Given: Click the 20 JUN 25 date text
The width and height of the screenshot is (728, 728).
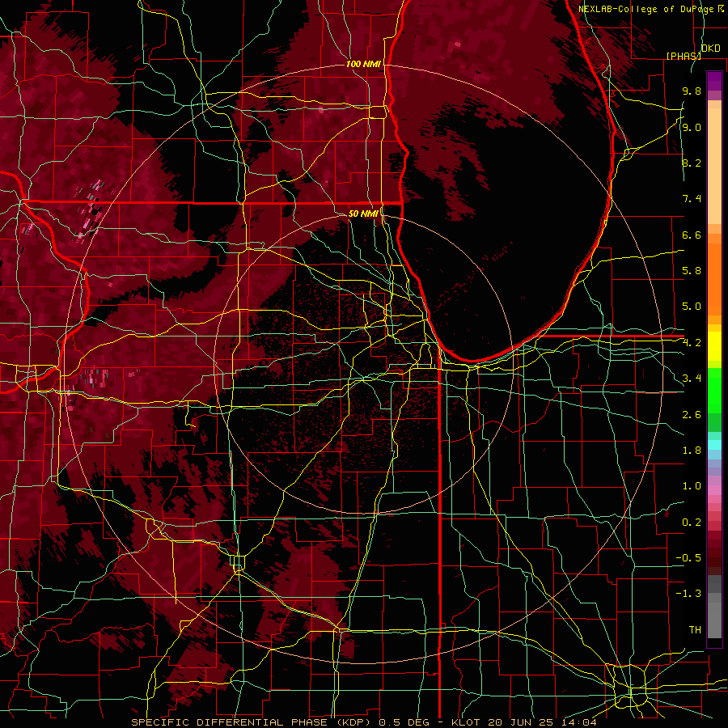Looking at the screenshot, I should 520,722.
